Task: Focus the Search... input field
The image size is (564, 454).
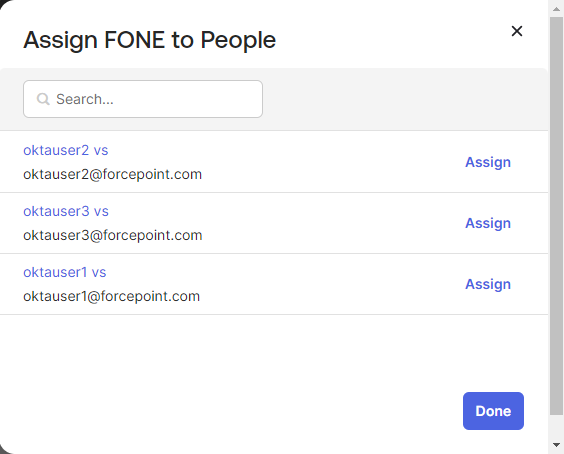Action: coord(143,99)
